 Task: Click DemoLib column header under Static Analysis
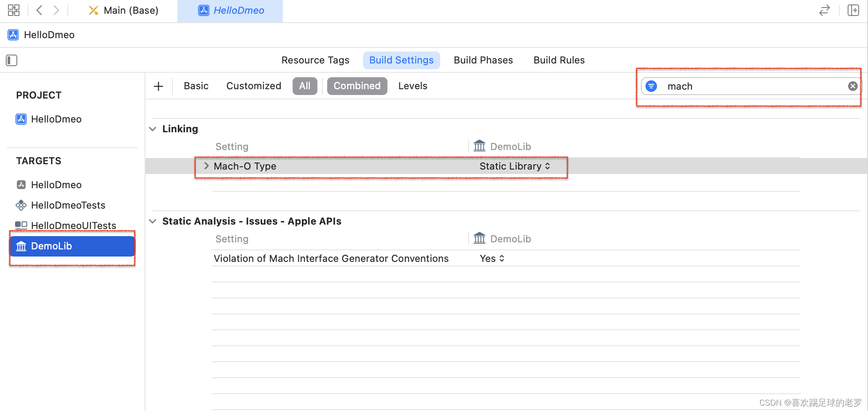(x=502, y=239)
